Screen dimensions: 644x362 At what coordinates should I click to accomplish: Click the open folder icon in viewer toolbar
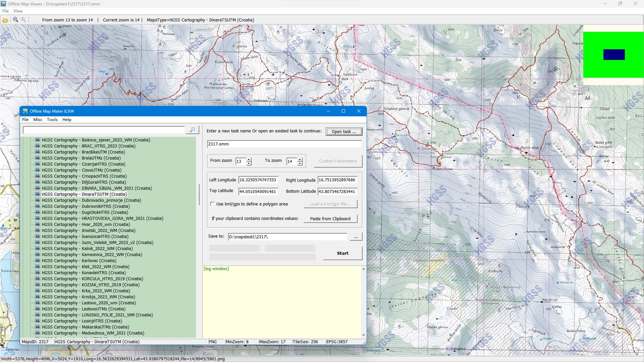tap(5, 20)
